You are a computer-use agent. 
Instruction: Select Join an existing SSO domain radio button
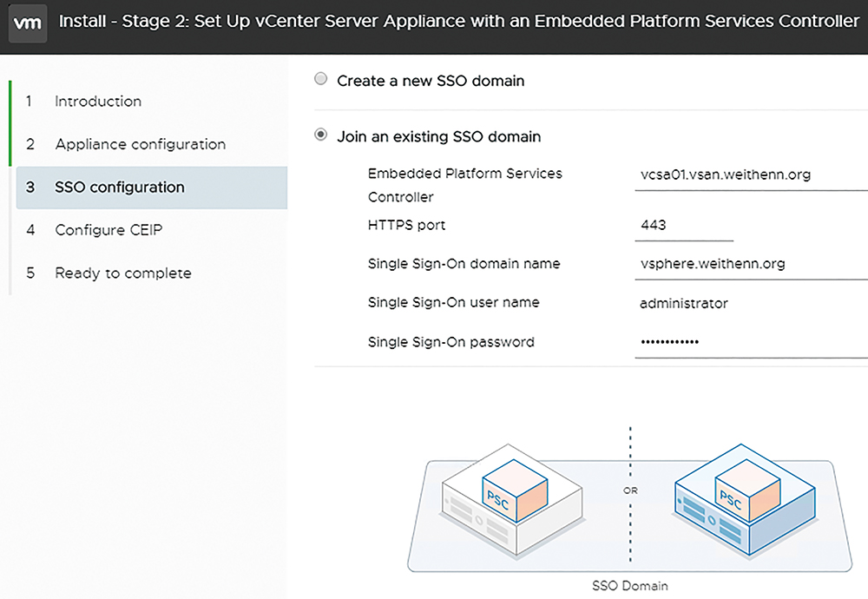click(x=320, y=135)
